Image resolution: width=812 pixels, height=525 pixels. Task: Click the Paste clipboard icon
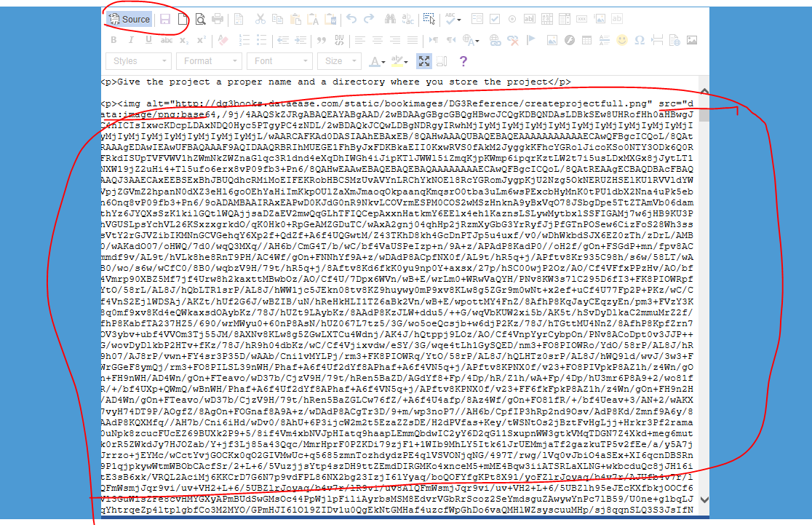point(295,19)
